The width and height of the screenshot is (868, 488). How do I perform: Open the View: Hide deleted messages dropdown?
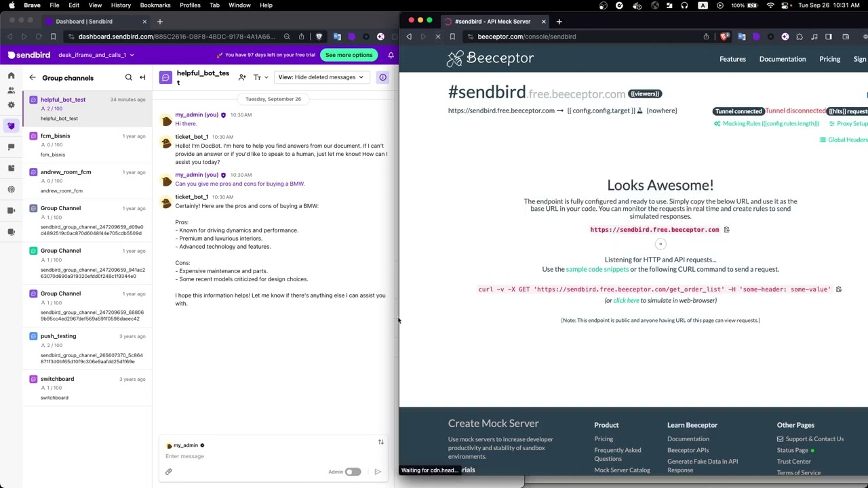coord(321,77)
